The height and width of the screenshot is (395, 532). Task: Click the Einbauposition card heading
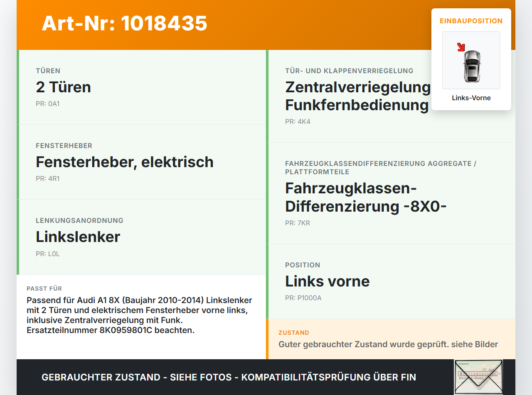tap(471, 21)
